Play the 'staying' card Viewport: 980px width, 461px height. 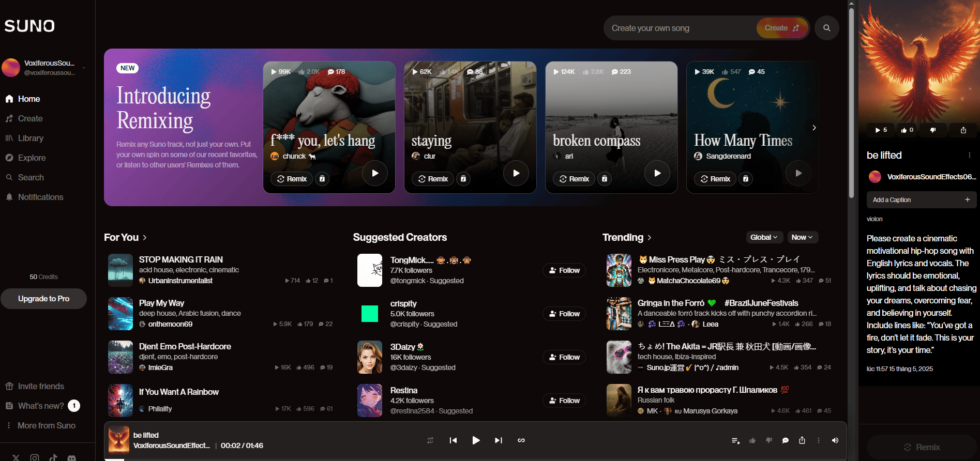tap(516, 173)
